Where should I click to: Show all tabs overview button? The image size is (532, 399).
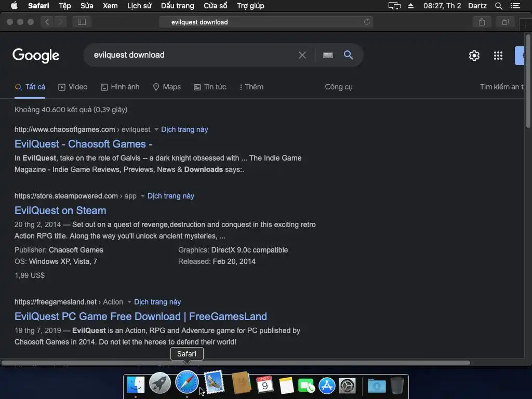pos(505,22)
